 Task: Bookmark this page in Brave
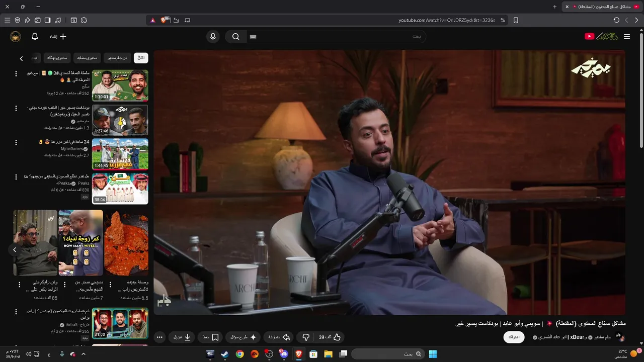516,20
